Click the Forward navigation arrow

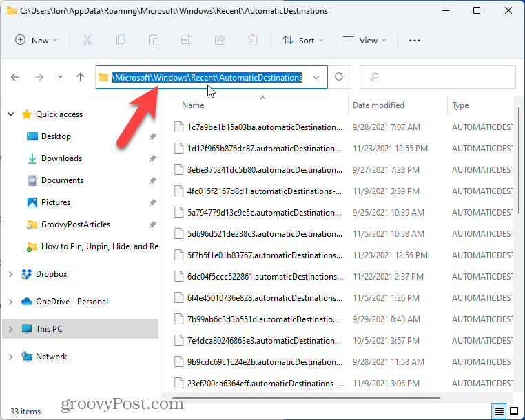[x=39, y=77]
